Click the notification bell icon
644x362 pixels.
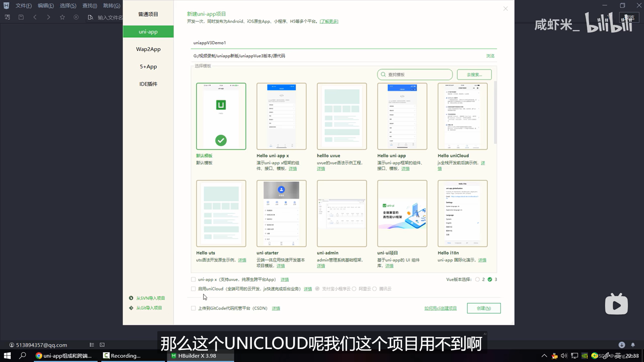click(633, 345)
